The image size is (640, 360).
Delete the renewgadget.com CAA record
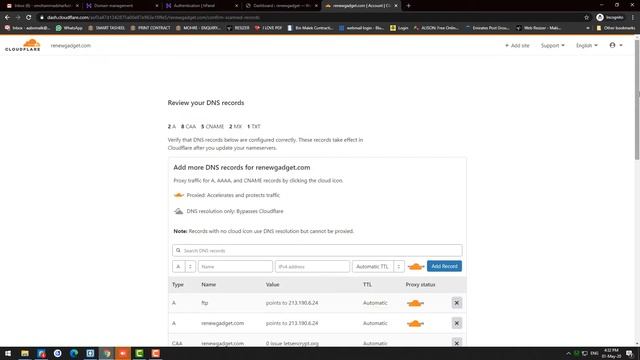point(457,343)
